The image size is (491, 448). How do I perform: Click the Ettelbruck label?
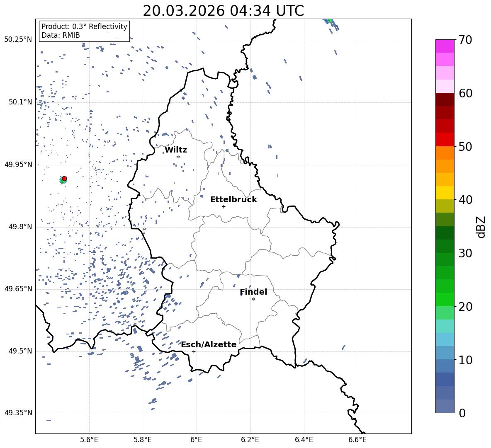(233, 200)
